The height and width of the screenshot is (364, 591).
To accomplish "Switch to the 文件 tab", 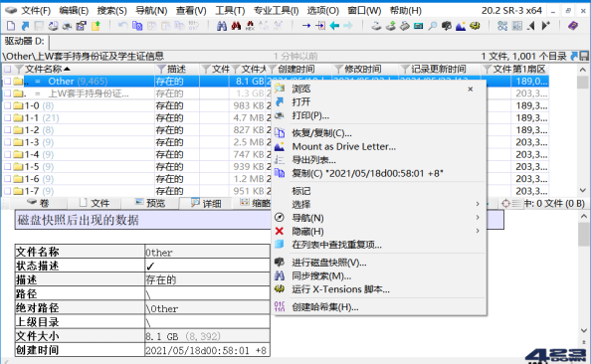I will point(95,203).
